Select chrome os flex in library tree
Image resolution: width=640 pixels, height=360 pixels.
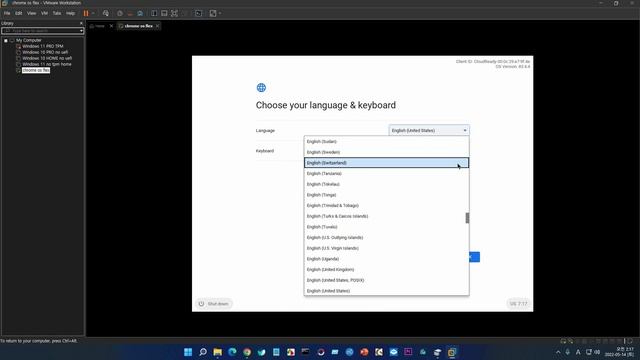point(36,70)
